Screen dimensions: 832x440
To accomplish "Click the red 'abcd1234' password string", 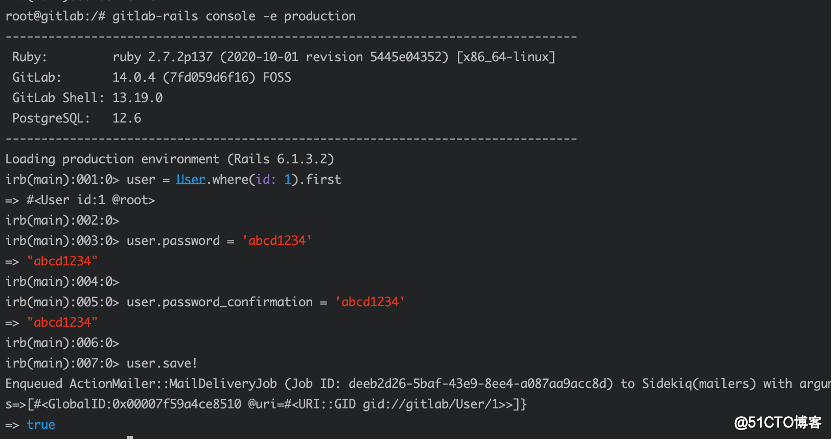I will [276, 240].
